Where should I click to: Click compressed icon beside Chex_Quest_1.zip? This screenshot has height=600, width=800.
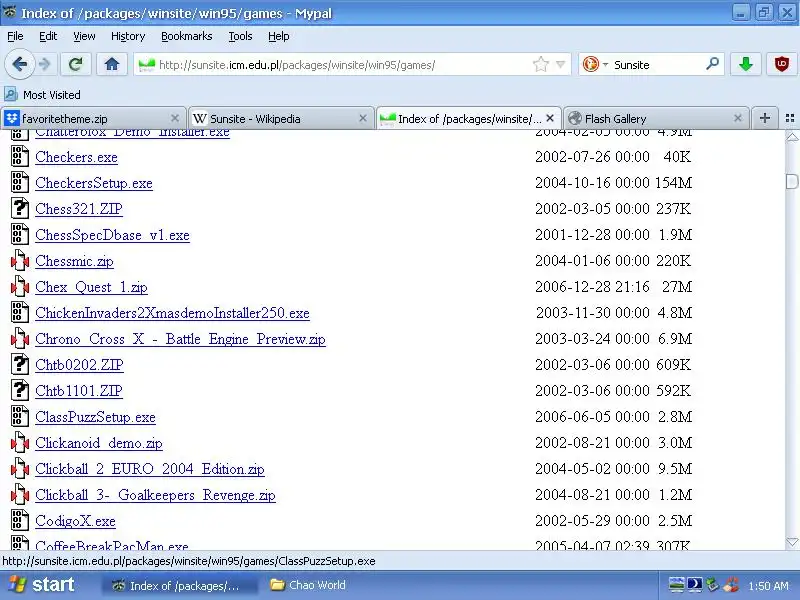pyautogui.click(x=20, y=287)
